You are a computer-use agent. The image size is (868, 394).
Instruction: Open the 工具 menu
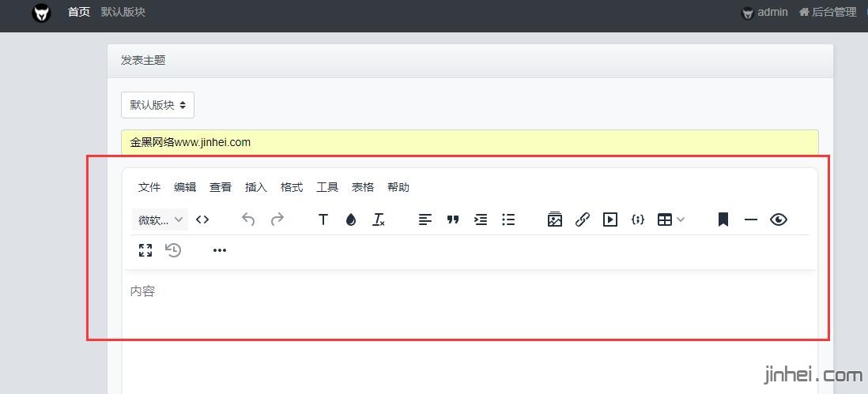[x=327, y=187]
